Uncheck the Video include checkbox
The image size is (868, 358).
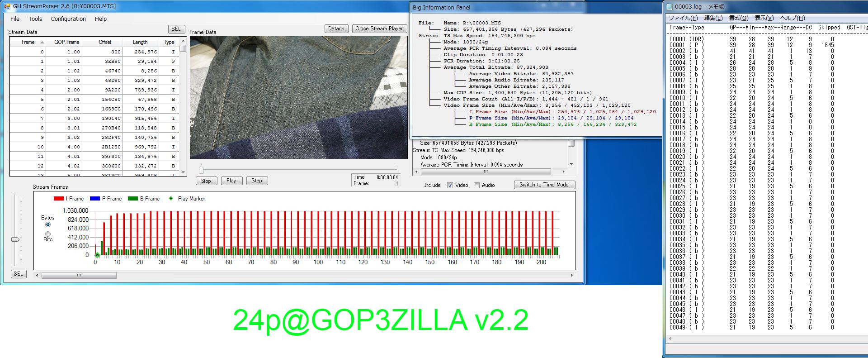pos(450,185)
